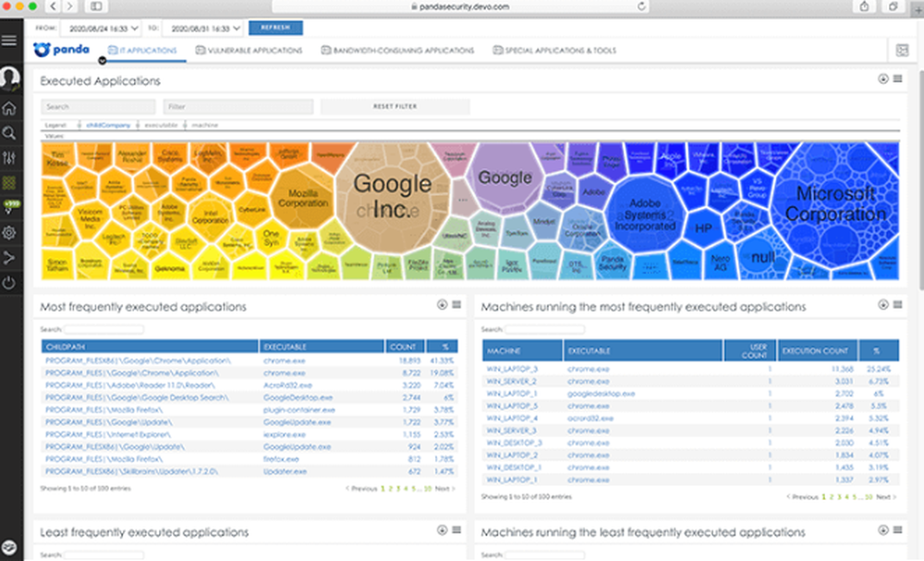Select the Adobe Systems Incorporated treemap cell
Screen dimensions: 924x561
point(645,214)
